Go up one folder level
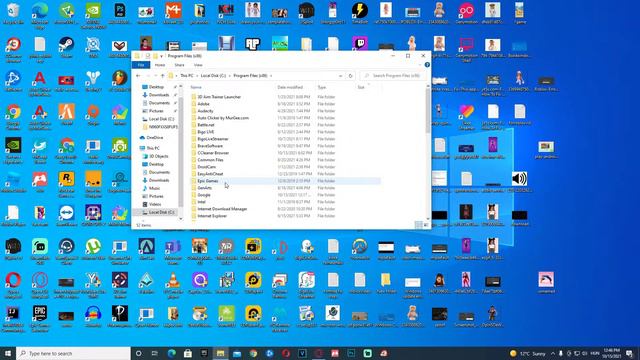Image resolution: width=640 pixels, height=360 pixels. point(162,76)
